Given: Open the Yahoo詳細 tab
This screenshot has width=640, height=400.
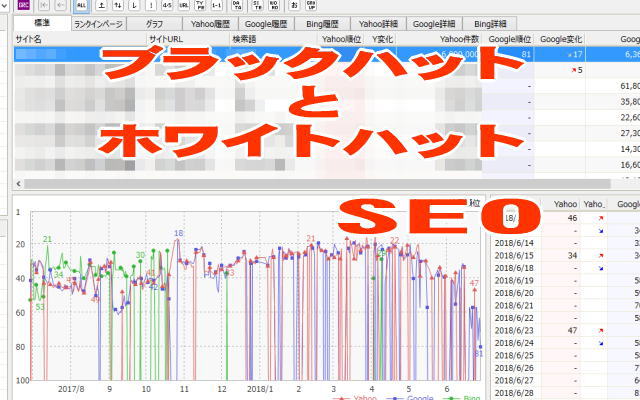Looking at the screenshot, I should [378, 24].
